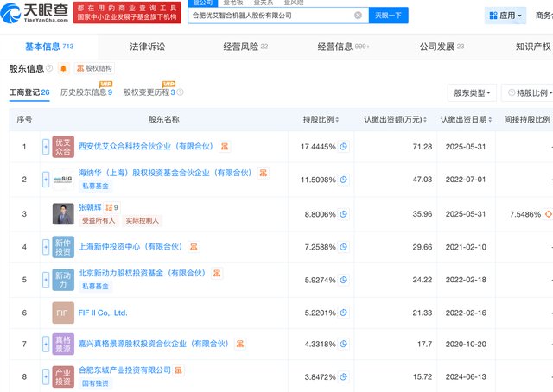Click the orange bell alert icon next to 股东信息
Image resolution: width=553 pixels, height=392 pixels.
(63, 68)
